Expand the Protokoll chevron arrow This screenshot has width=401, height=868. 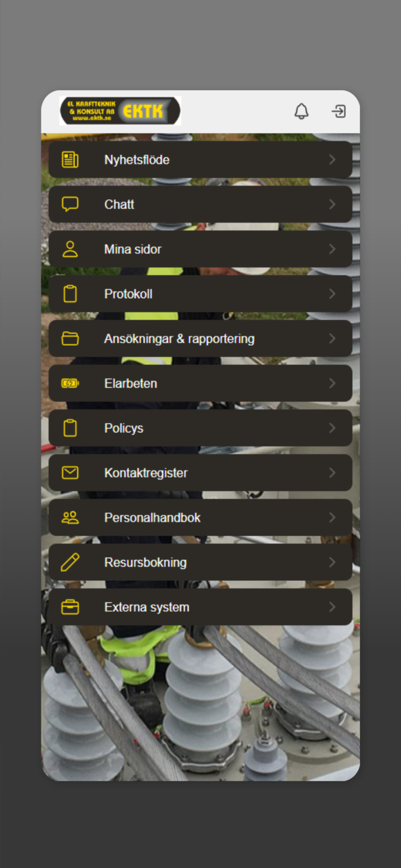(x=332, y=294)
